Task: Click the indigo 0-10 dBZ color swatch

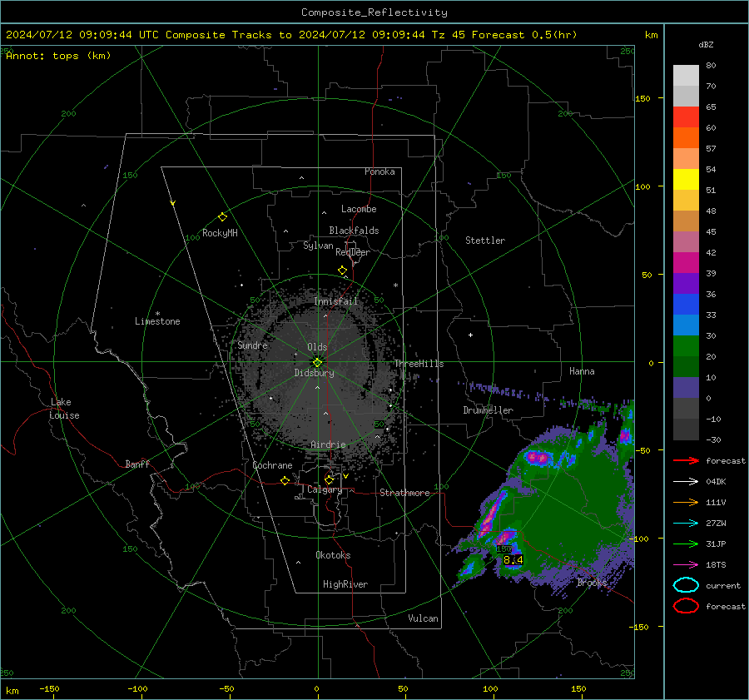Action: click(x=686, y=388)
